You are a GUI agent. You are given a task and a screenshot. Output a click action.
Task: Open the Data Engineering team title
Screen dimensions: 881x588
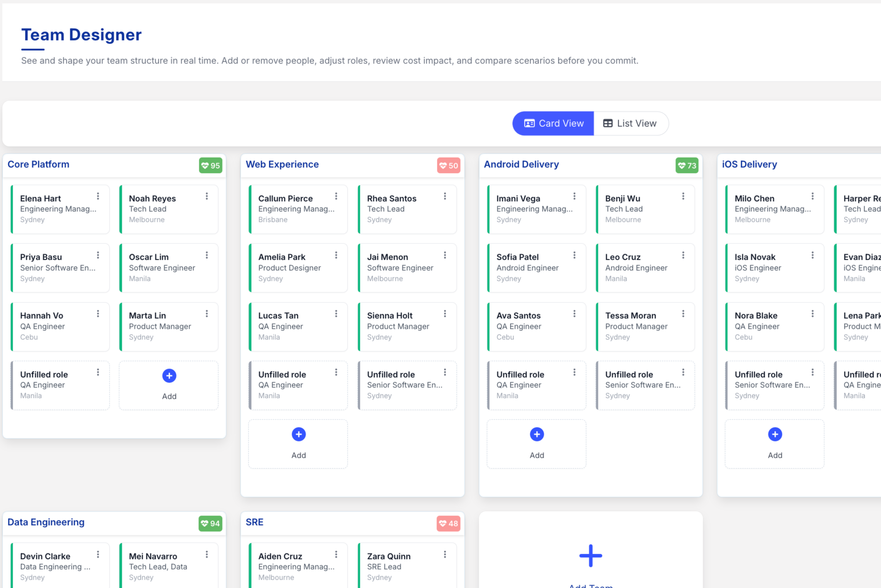pyautogui.click(x=46, y=522)
